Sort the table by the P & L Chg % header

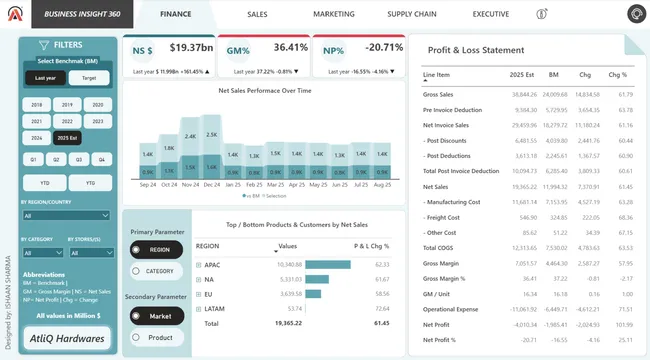(x=371, y=246)
